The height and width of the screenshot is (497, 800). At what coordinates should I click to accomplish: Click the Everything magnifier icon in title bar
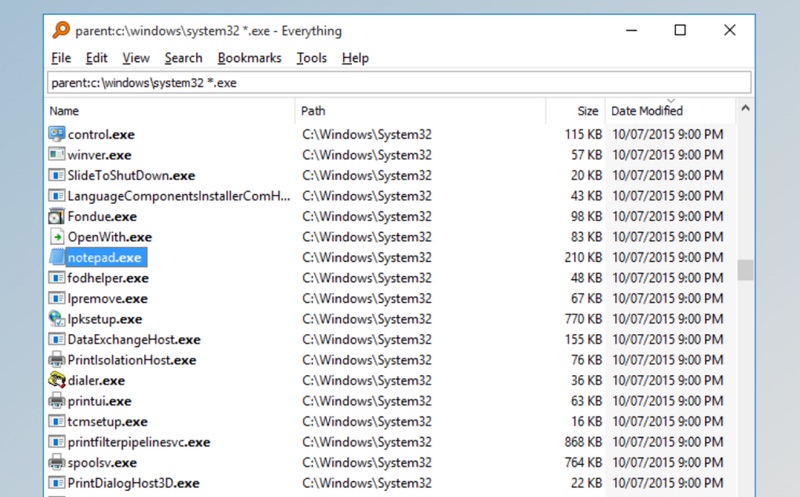coord(60,30)
